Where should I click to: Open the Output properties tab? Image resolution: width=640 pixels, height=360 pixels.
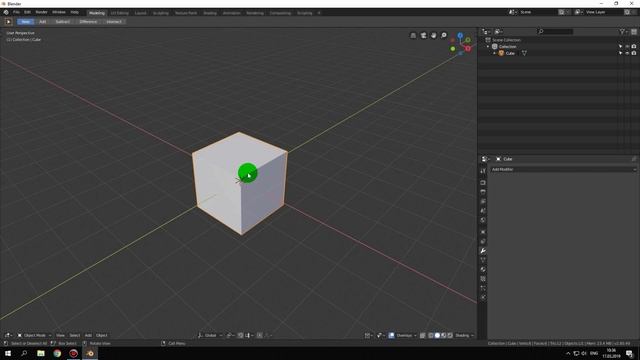[x=483, y=192]
